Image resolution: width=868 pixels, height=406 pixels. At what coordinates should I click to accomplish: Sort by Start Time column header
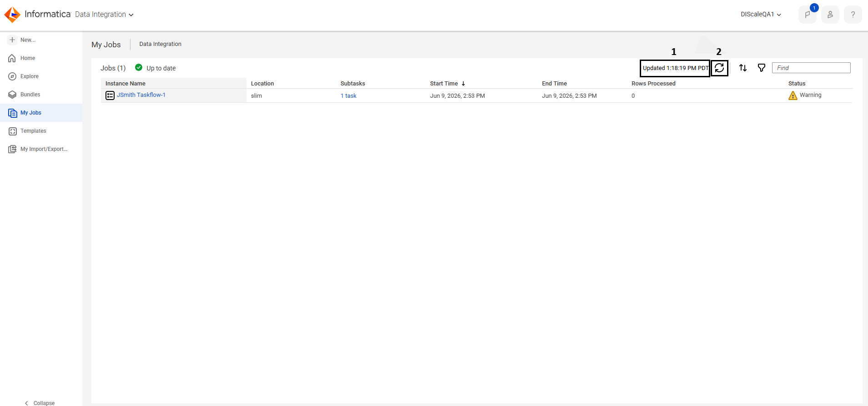click(x=444, y=83)
